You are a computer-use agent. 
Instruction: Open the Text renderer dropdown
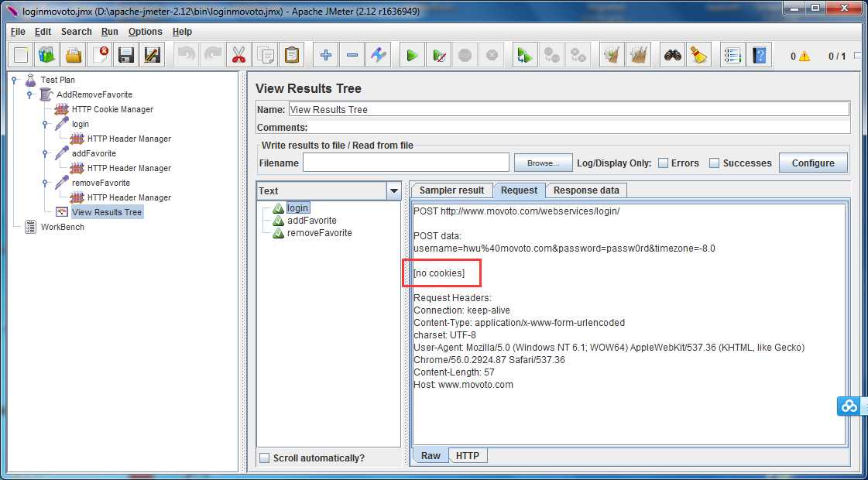(x=393, y=191)
